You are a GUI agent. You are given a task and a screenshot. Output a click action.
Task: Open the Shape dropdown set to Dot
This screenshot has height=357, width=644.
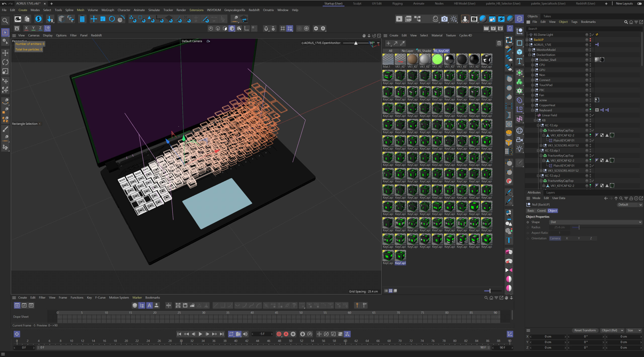pos(595,222)
